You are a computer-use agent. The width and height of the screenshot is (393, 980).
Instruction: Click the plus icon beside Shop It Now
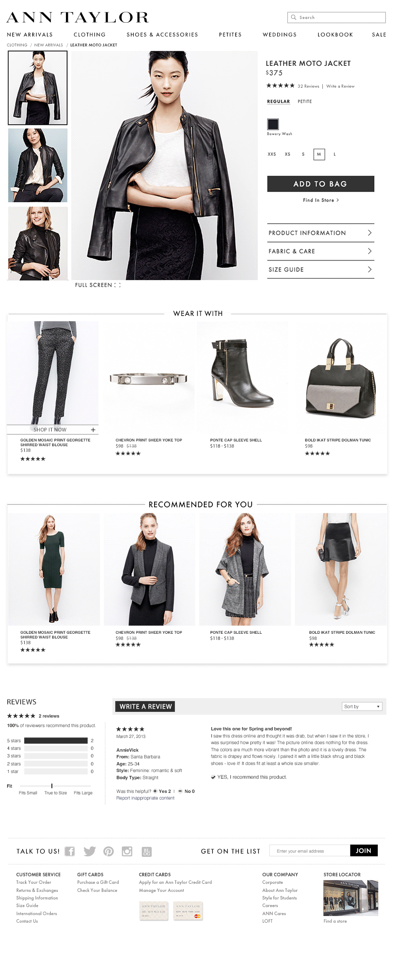click(93, 430)
